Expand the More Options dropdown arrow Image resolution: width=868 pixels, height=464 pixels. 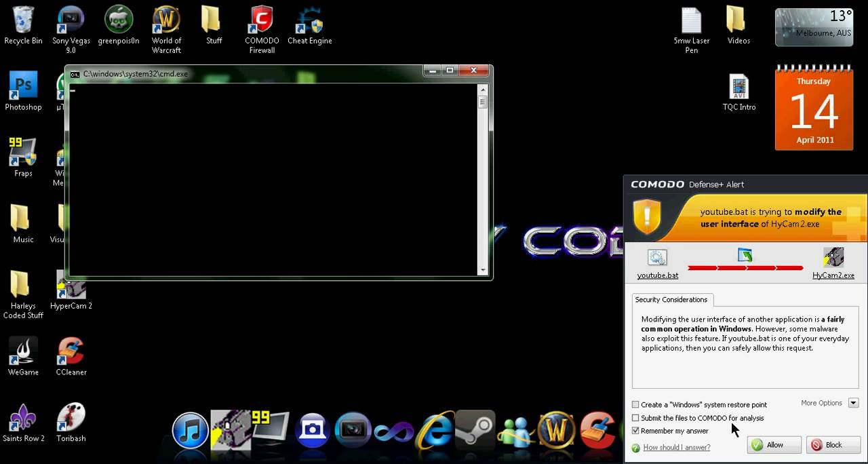coord(853,403)
